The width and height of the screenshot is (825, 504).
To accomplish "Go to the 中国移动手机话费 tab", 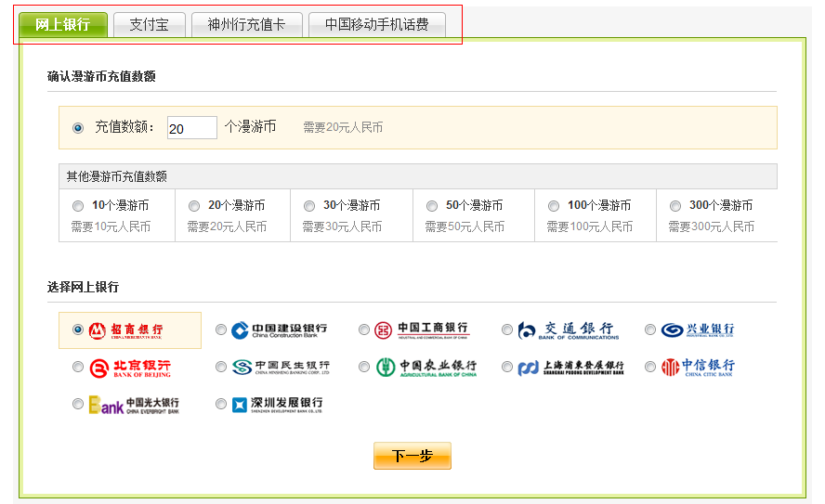I will pyautogui.click(x=376, y=25).
